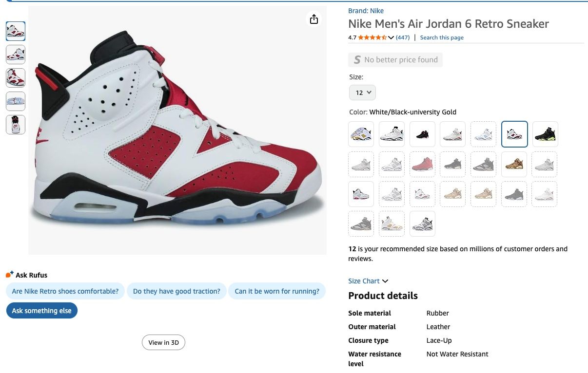Click the 'S' price badge icon
Viewport: 588px width, 373px height.
tap(356, 59)
